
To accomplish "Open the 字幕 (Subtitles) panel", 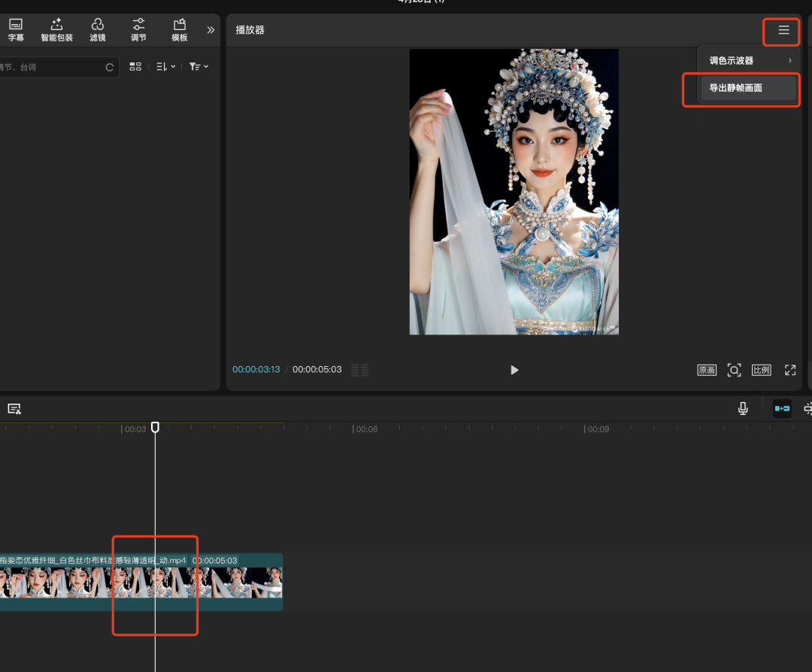I will [x=15, y=29].
